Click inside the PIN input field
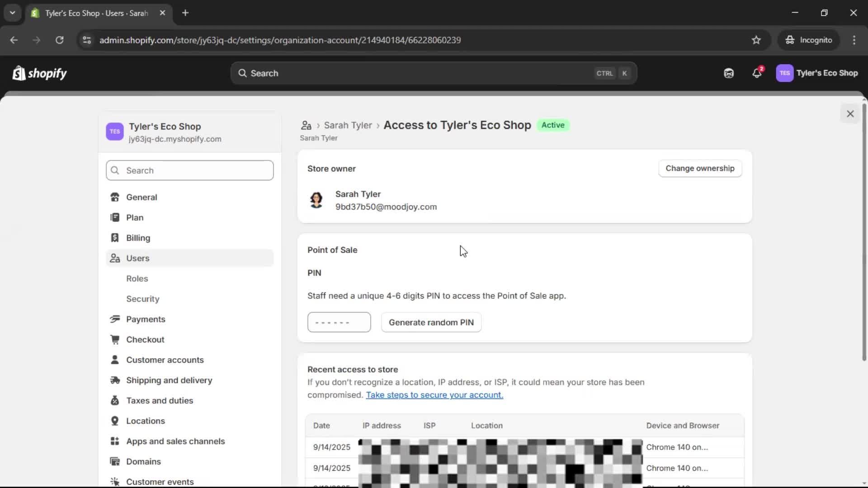The width and height of the screenshot is (868, 488). [339, 322]
